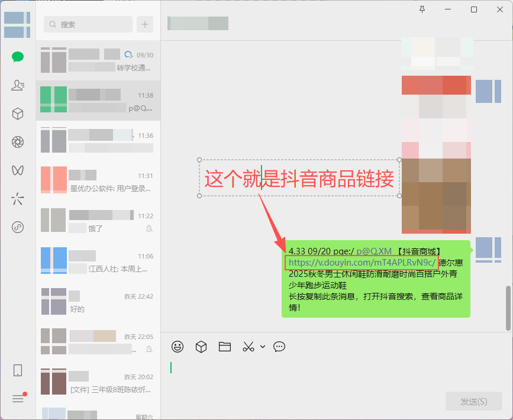Viewport: 513px width, 420px height.
Task: Click the p@Q.XM link in message
Action: coord(374,251)
